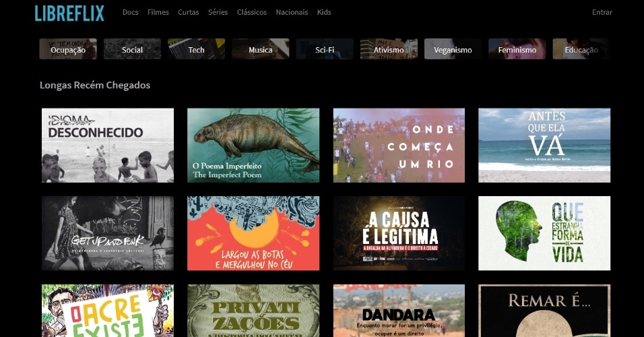The height and width of the screenshot is (337, 644).
Task: Open O Poema Imperfeito film thumbnail
Action: [253, 146]
